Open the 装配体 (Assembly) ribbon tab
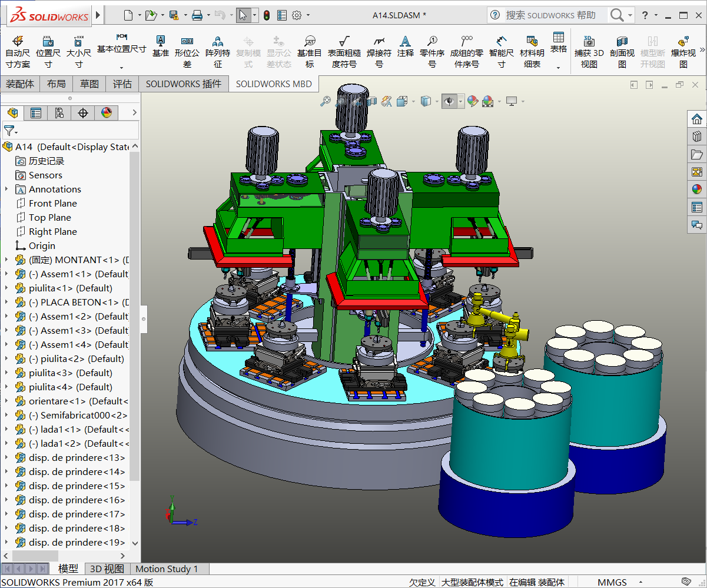 pyautogui.click(x=20, y=84)
